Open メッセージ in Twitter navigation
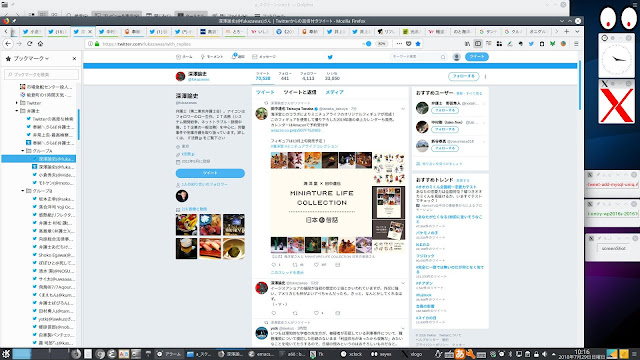 click(x=264, y=57)
